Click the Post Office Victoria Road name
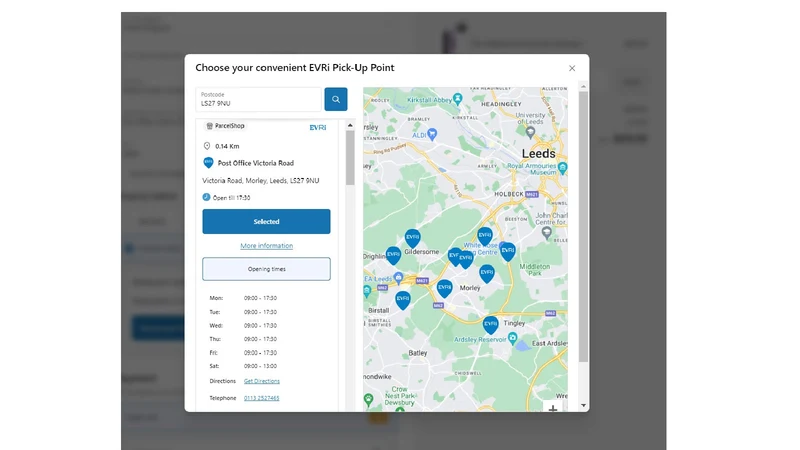 256,163
